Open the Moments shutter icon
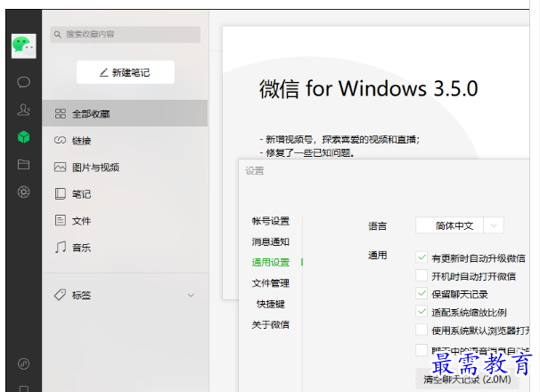Screen dimensions: 540x392 (23, 192)
